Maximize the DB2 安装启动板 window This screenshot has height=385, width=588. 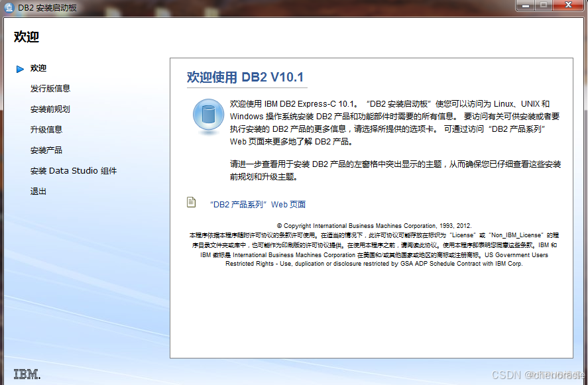click(x=544, y=5)
